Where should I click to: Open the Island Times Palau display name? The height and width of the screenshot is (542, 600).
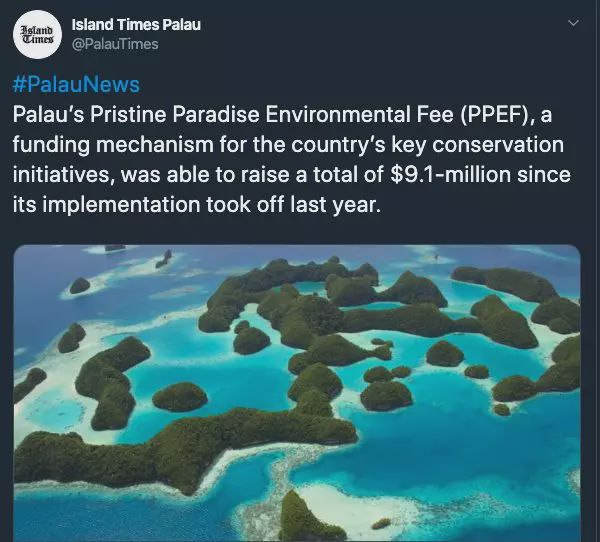137,24
